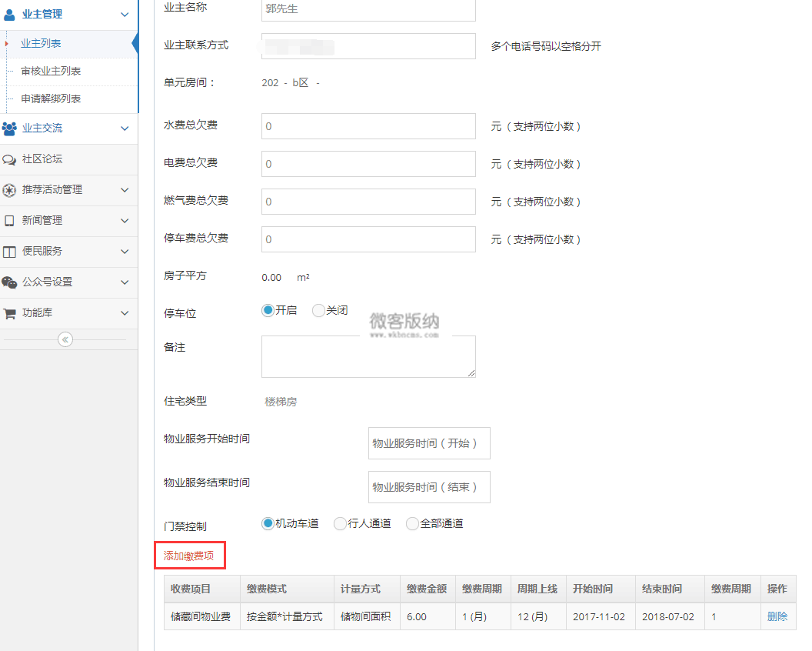The image size is (812, 651).
Task: Click the 便民服务 book icon
Action: 9,252
